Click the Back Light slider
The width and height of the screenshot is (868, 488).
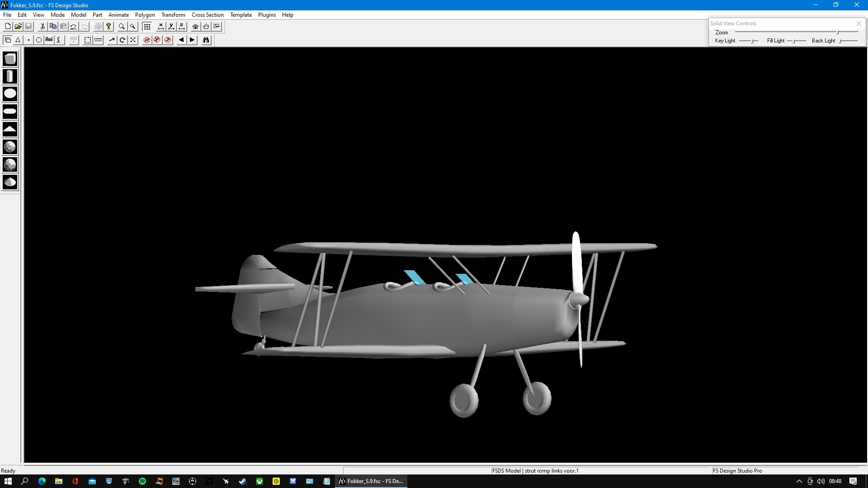pos(849,41)
